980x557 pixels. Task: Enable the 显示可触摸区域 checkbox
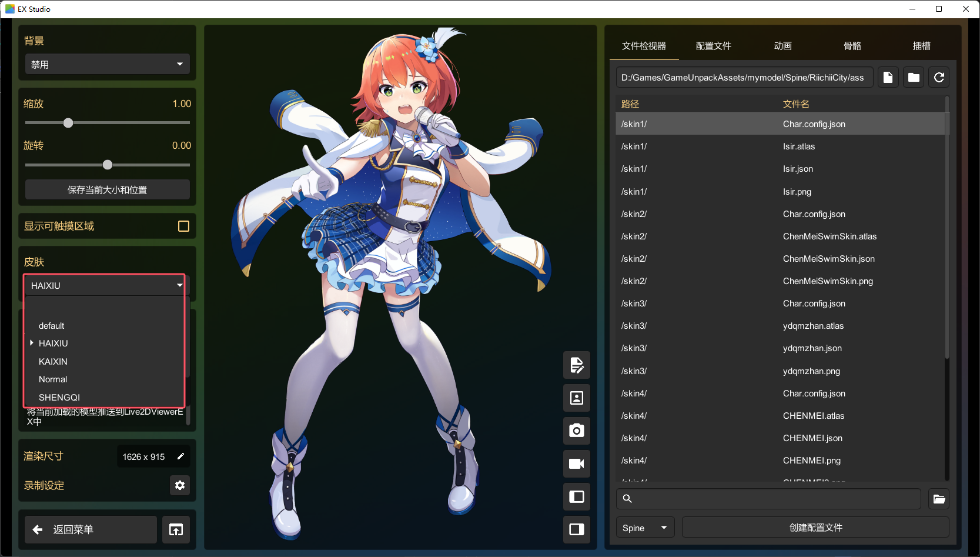[x=183, y=226]
